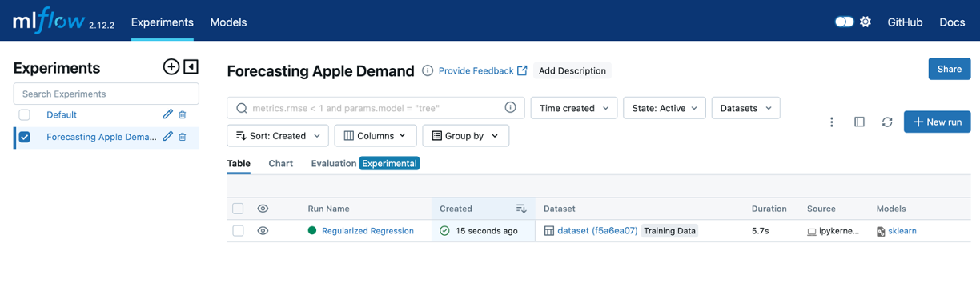980x307 pixels.
Task: Open the settings gear icon in header
Action: coord(866,22)
